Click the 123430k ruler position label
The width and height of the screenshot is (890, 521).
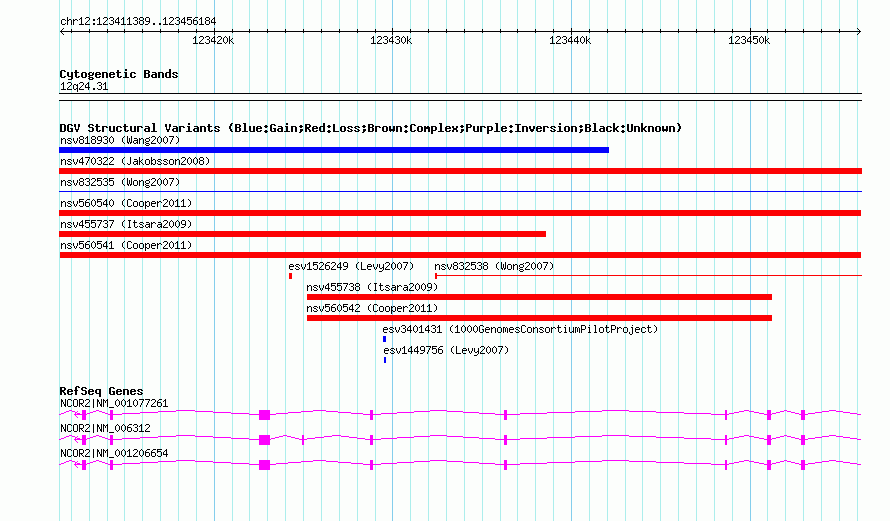point(391,40)
